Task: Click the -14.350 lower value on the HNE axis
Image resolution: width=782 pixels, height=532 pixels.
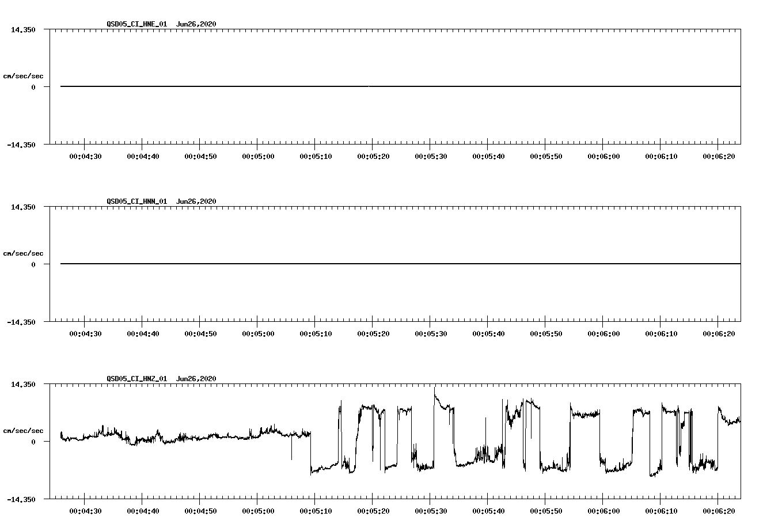Action: point(21,145)
